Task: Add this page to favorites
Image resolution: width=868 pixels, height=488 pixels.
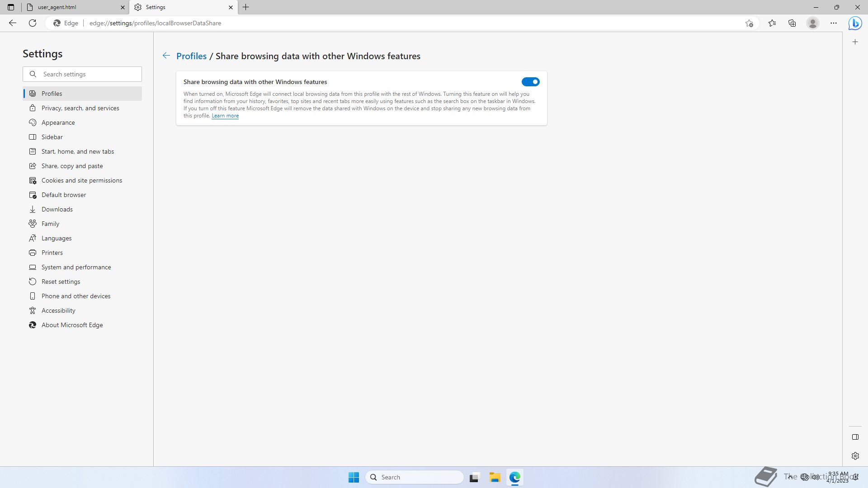Action: [x=749, y=23]
